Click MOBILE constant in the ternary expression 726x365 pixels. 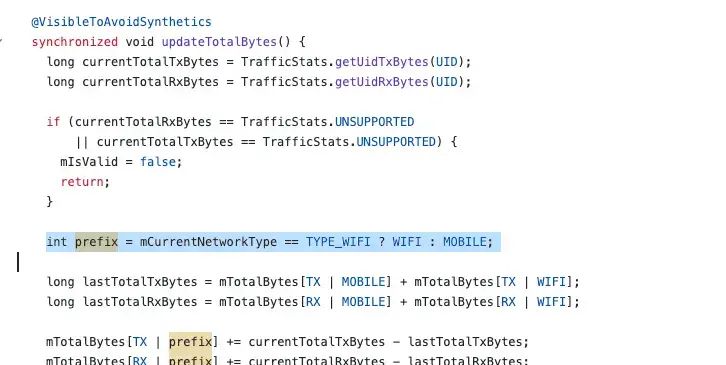click(464, 242)
